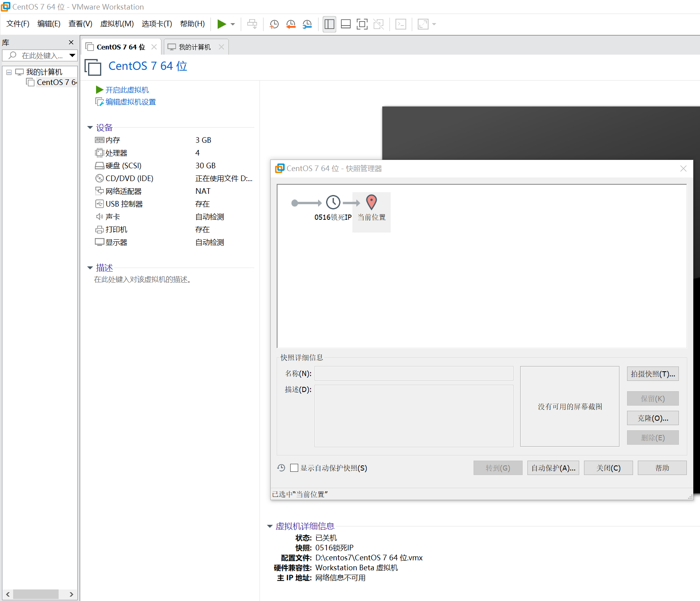Click the library horizontal scrollbar right arrow
Image resolution: width=700 pixels, height=601 pixels.
click(71, 594)
